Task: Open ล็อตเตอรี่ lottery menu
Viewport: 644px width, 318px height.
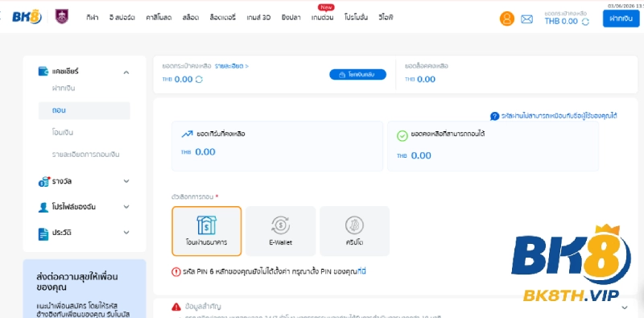Action: (223, 18)
